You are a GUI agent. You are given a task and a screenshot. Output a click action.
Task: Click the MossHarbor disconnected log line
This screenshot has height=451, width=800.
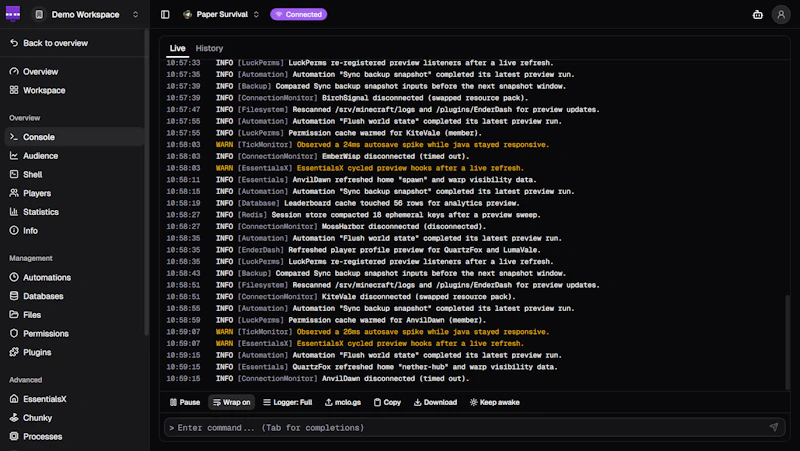coord(326,227)
